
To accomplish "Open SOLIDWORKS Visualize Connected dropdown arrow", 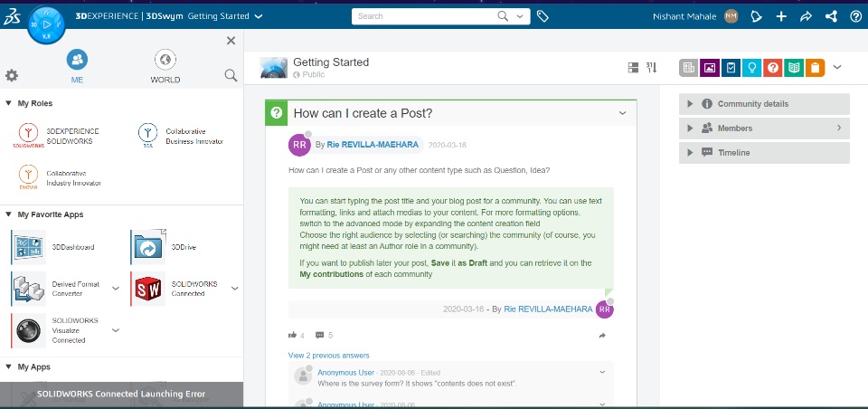I will coord(115,330).
